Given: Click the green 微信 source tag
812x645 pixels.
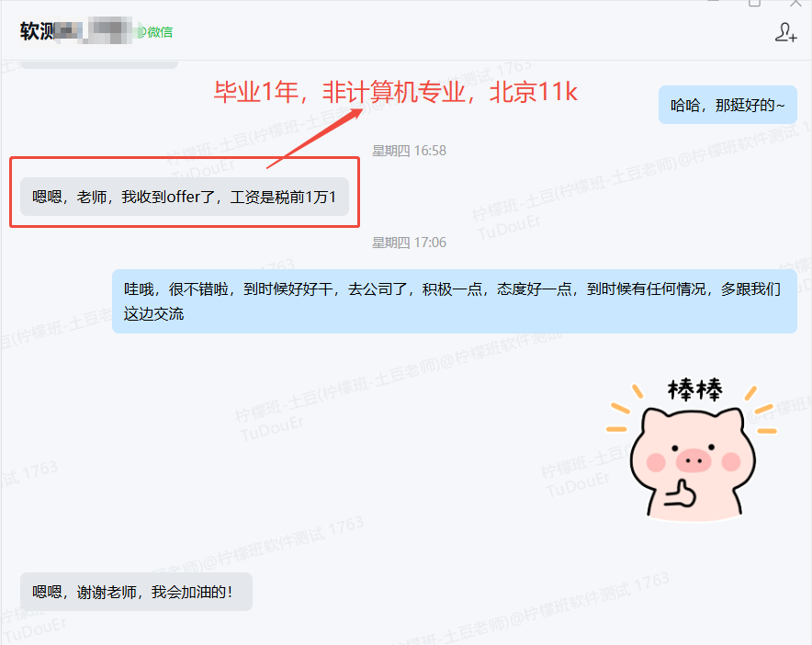Looking at the screenshot, I should (158, 32).
